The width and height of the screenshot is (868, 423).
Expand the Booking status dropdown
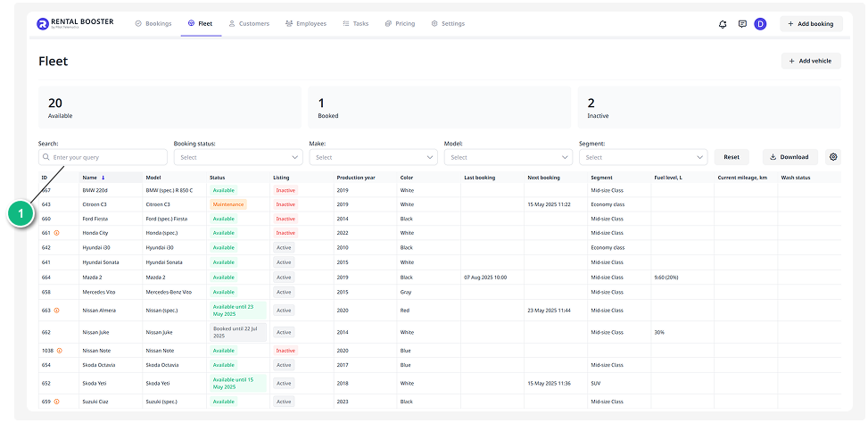click(x=237, y=157)
